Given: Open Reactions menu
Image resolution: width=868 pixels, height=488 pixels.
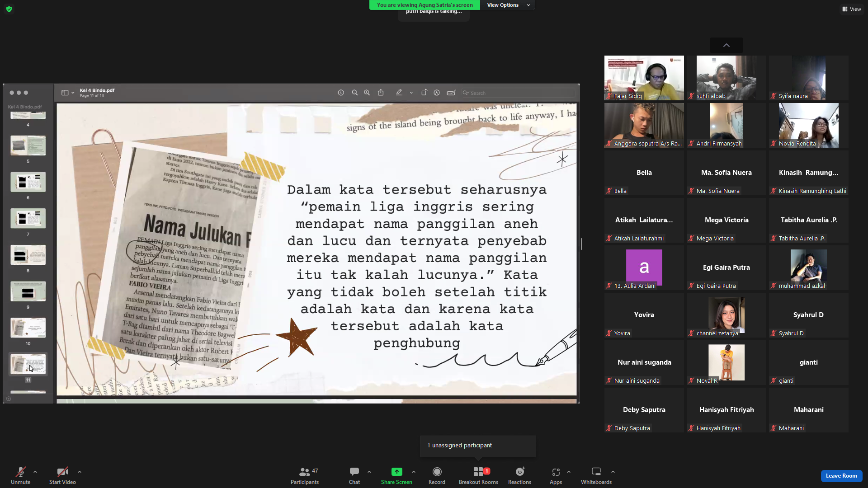Looking at the screenshot, I should pyautogui.click(x=519, y=475).
